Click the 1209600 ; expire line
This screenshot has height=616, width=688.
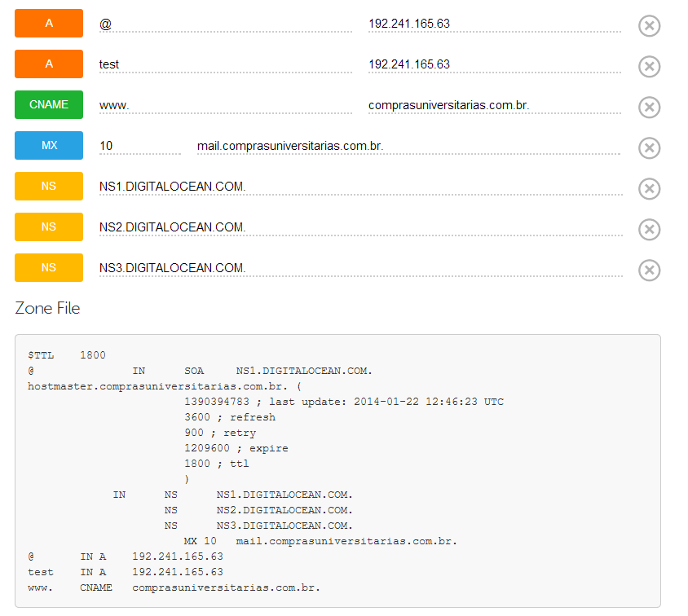click(x=236, y=448)
